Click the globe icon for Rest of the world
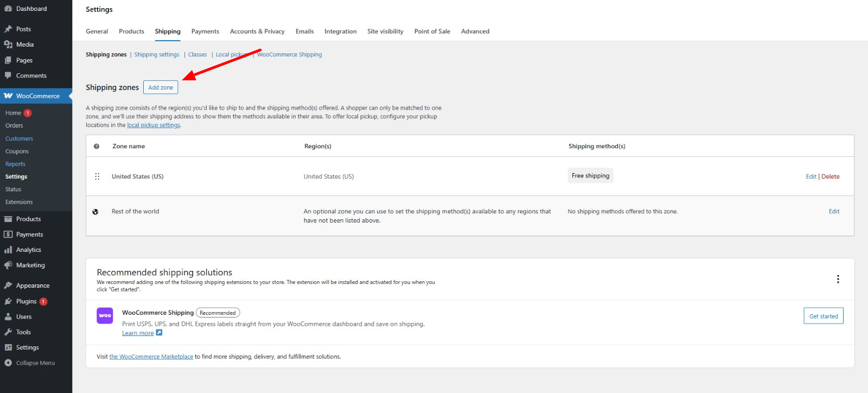The width and height of the screenshot is (868, 393). click(95, 212)
